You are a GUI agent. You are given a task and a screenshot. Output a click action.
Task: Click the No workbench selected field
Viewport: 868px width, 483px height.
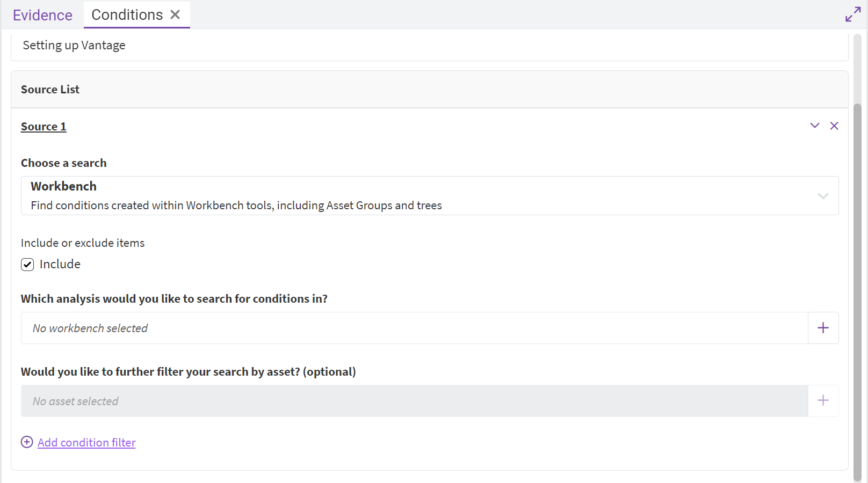coord(414,328)
